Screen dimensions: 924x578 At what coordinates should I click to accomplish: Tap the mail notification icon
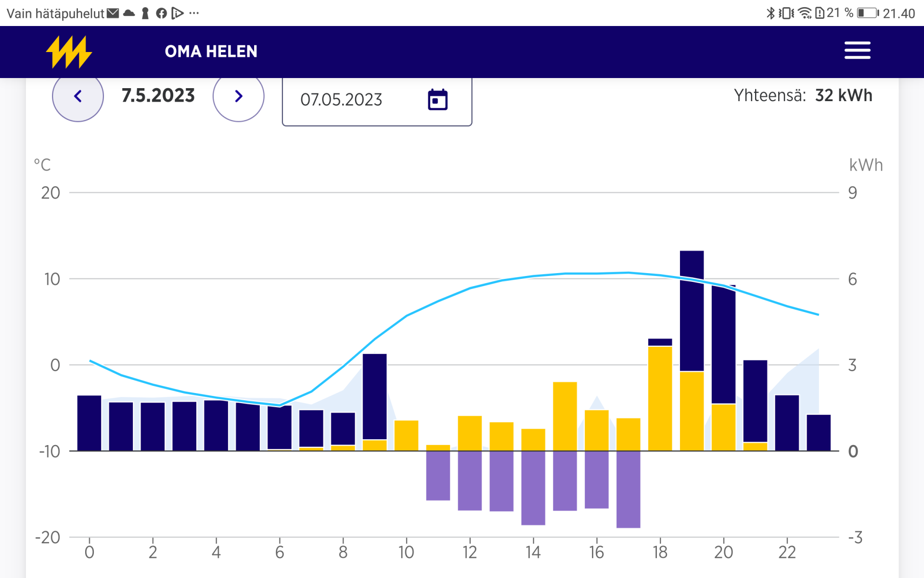point(113,13)
